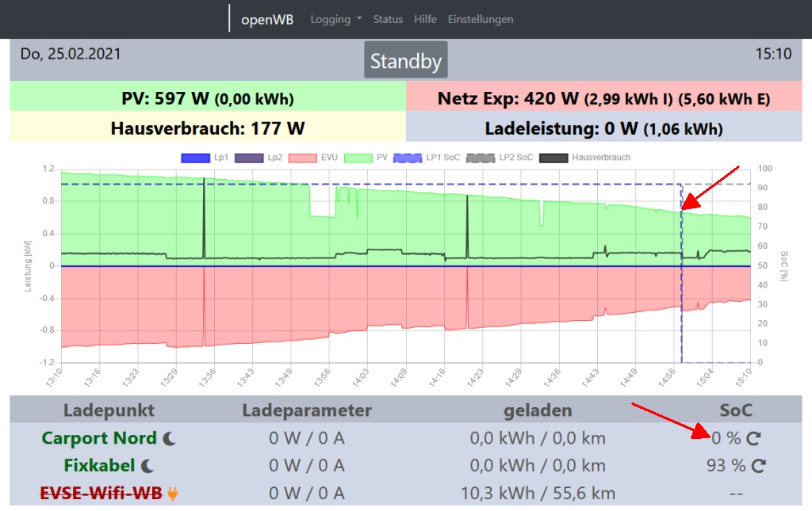Select the Fixkabel charge point
The height and width of the screenshot is (511, 812).
[x=99, y=466]
